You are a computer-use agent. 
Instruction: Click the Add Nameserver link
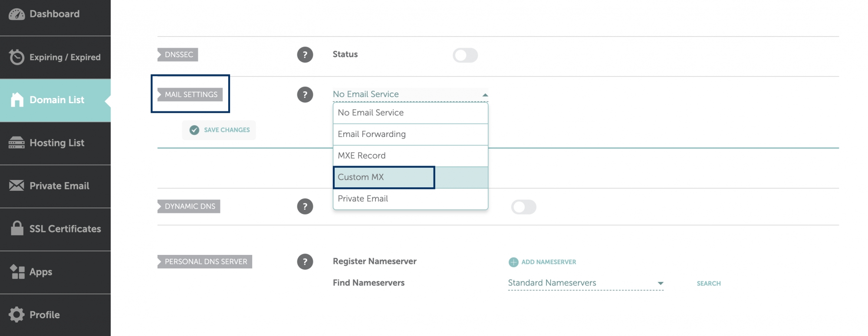coord(542,262)
